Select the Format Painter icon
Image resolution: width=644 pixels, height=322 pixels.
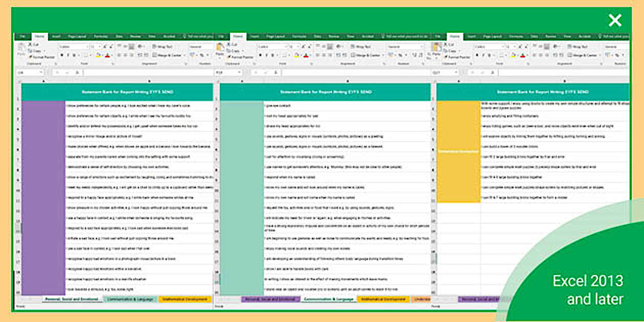point(31,56)
